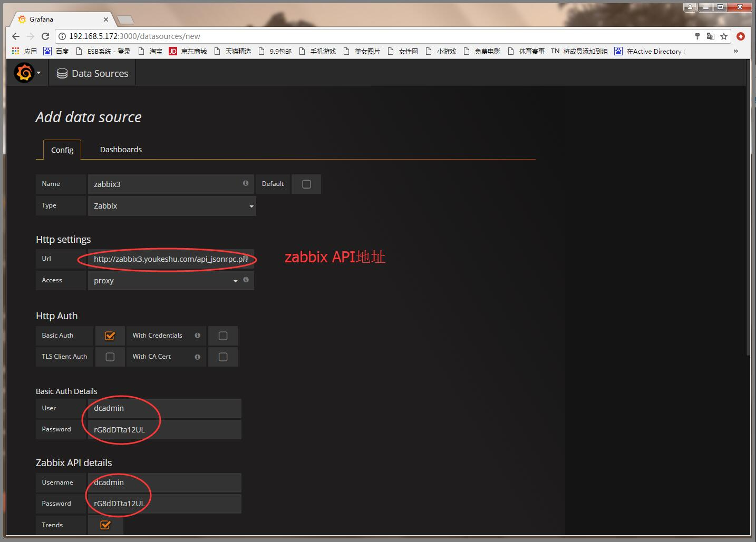This screenshot has width=756, height=542.
Task: Open the 小游戏 bookmark
Action: point(440,51)
